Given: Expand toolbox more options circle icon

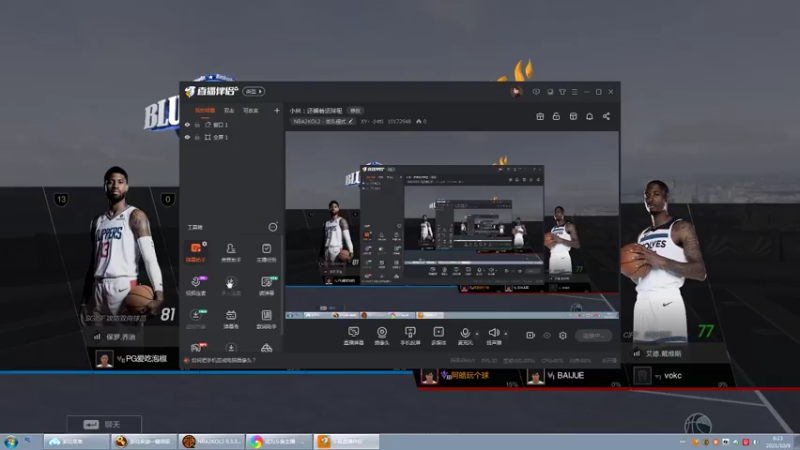Looking at the screenshot, I should (273, 227).
